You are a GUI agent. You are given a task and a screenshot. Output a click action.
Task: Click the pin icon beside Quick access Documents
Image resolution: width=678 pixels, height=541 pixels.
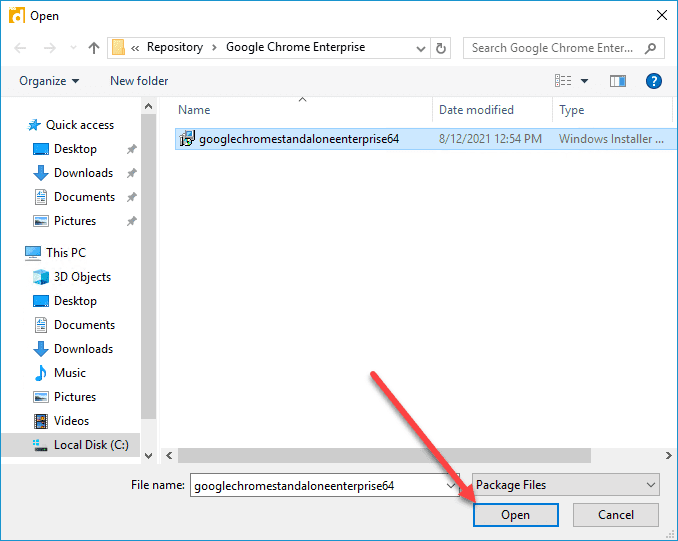[x=131, y=197]
